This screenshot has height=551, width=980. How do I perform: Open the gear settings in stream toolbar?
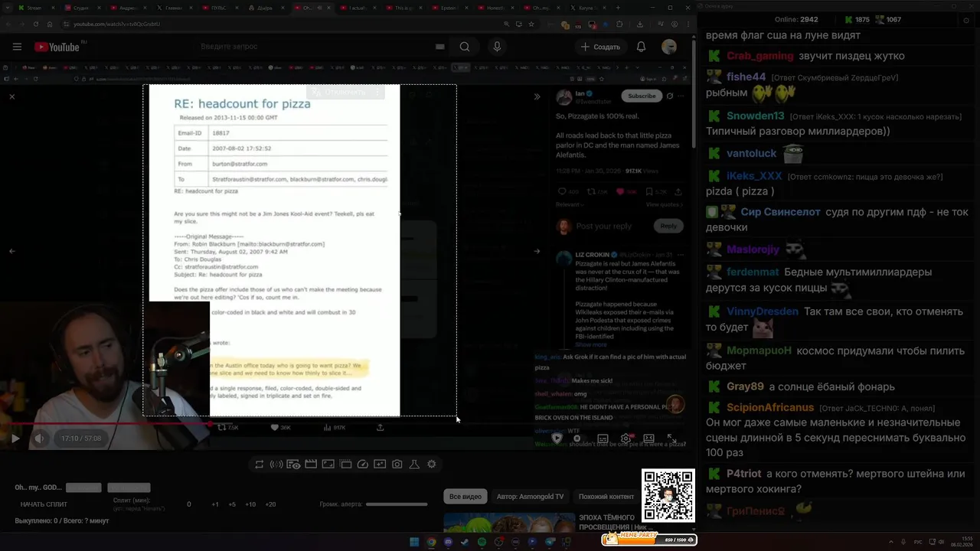coord(432,464)
